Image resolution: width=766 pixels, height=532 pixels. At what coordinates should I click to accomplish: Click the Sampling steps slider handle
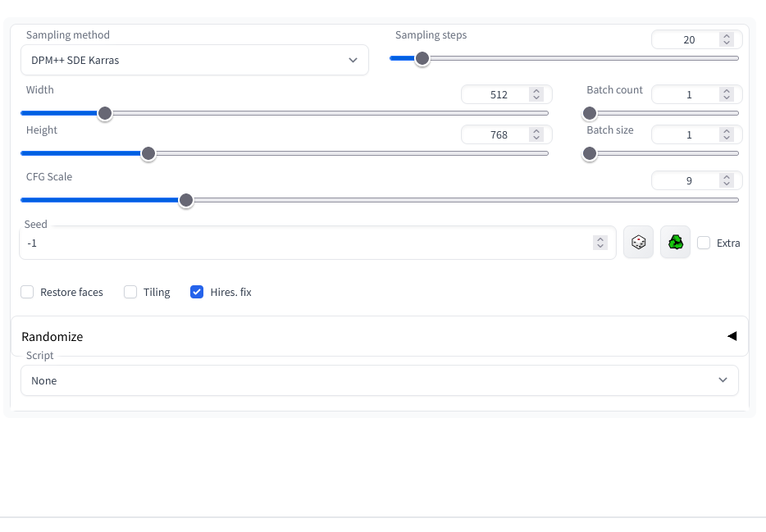point(422,58)
